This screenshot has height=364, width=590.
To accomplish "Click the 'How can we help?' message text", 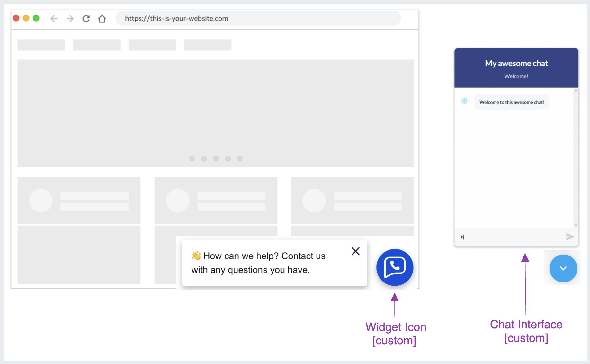I will [x=258, y=263].
